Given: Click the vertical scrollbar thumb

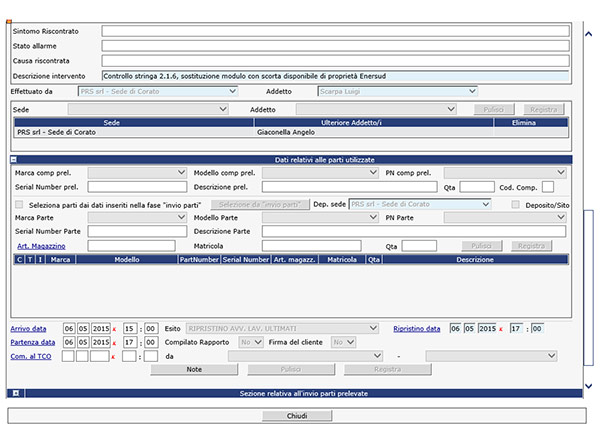Looking at the screenshot, I should 588,287.
